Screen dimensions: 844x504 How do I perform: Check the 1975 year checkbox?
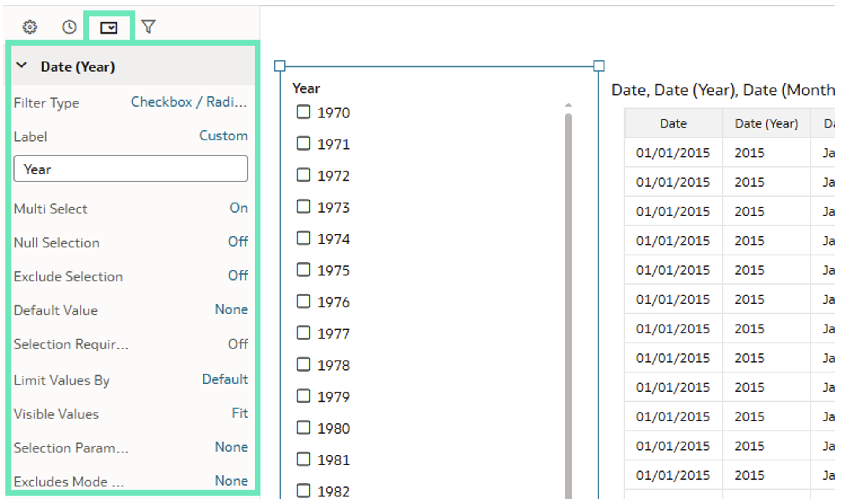pyautogui.click(x=303, y=270)
